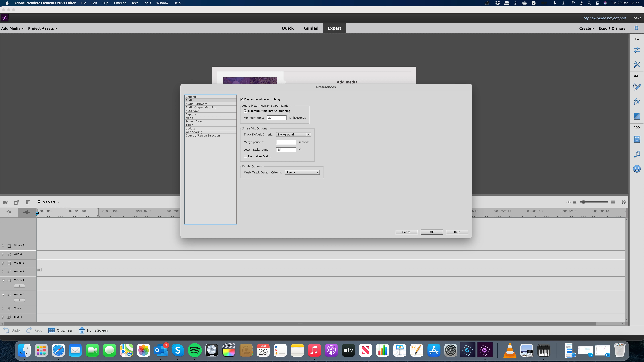Screen dimensions: 644x362
Task: Switch to the Guided tab
Action: (311, 28)
